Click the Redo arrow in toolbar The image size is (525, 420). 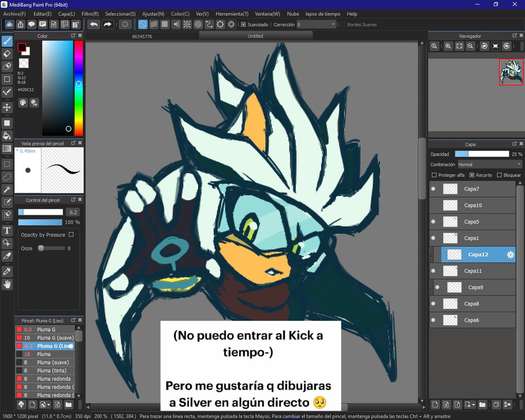click(x=108, y=24)
